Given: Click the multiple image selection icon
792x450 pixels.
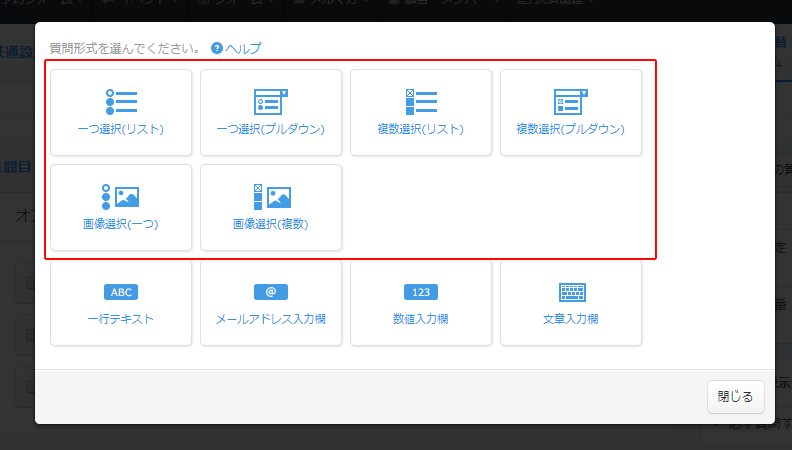Looking at the screenshot, I should coord(270,197).
